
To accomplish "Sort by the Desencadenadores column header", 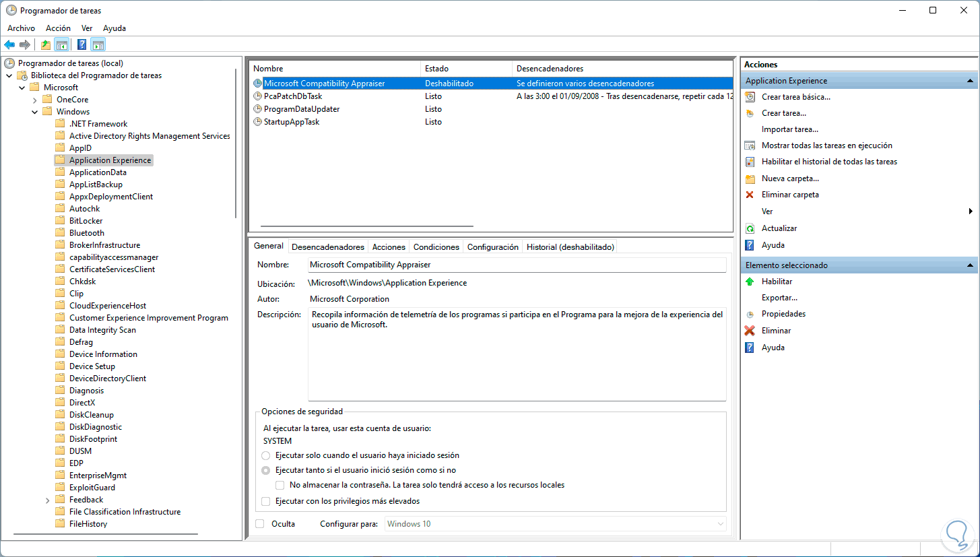I will point(622,69).
